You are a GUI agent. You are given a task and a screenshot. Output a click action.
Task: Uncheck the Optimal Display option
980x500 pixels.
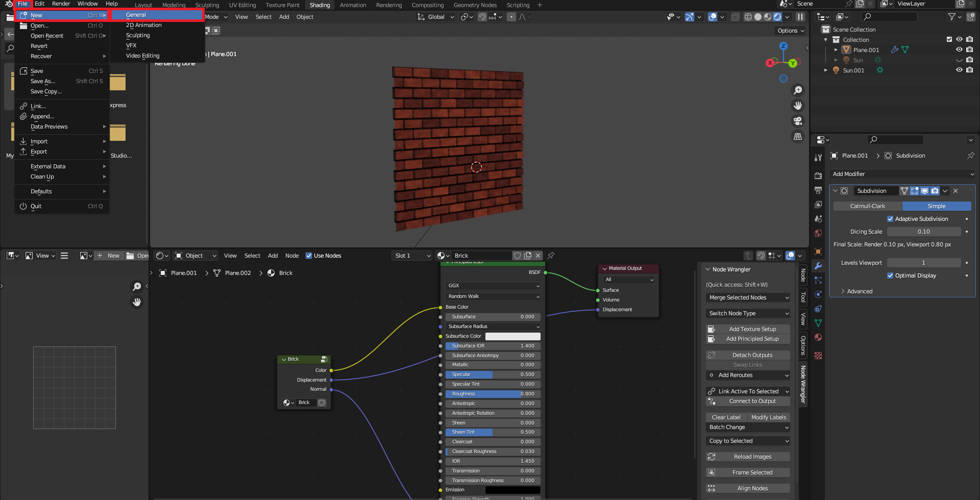(x=890, y=276)
